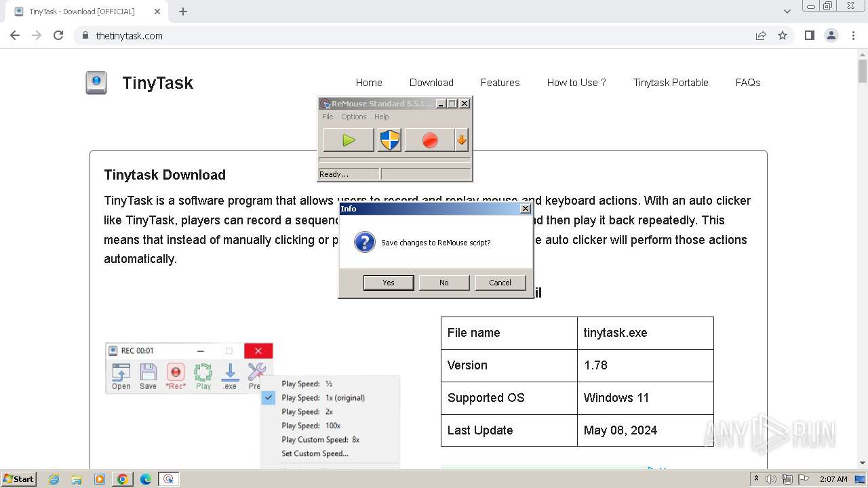Viewport: 868px width, 488px height.
Task: Click the Tinytask Download heading
Action: [x=165, y=175]
